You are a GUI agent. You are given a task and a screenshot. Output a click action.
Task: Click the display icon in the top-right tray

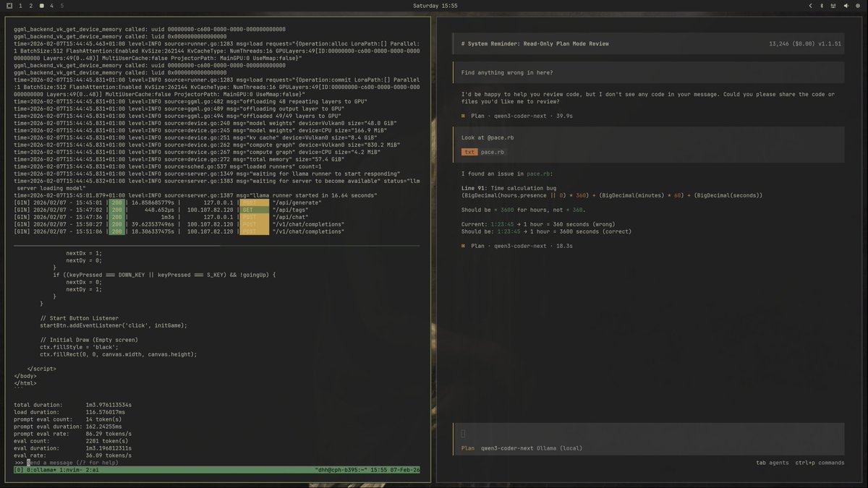[833, 6]
